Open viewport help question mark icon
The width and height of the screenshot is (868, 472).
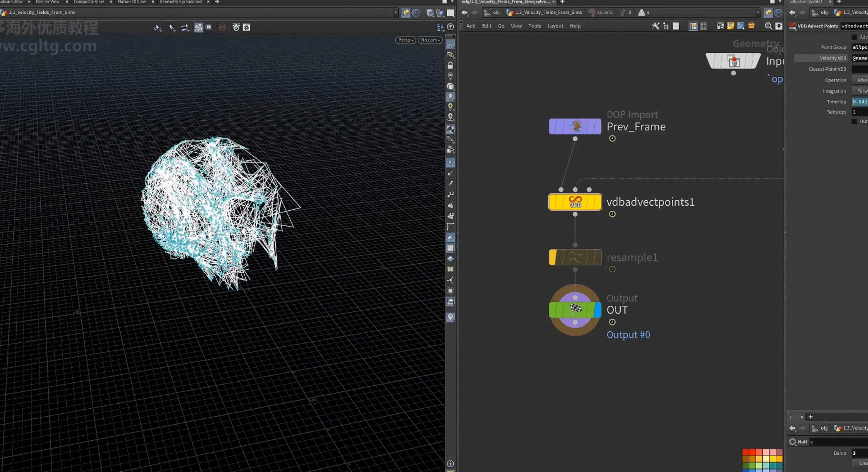point(451,27)
